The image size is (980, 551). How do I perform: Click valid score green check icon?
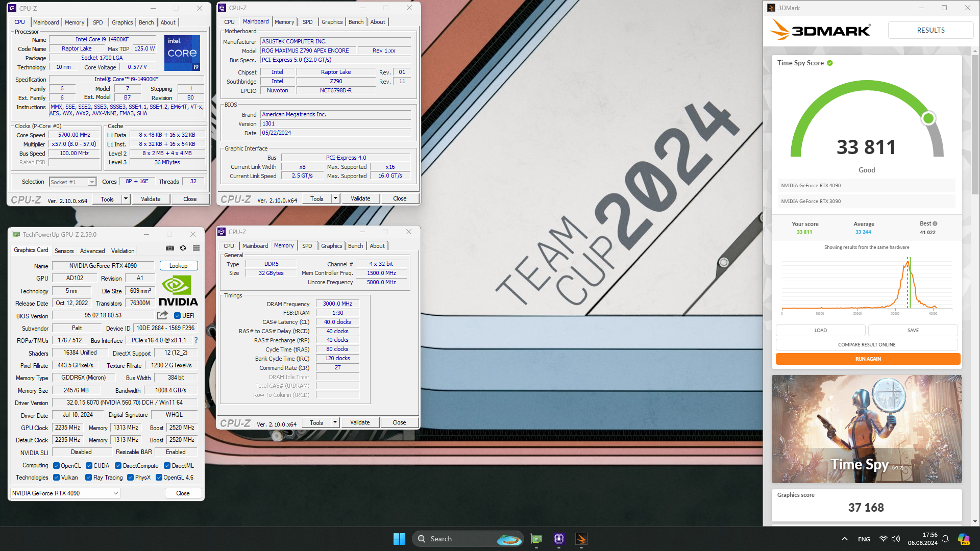pyautogui.click(x=830, y=63)
